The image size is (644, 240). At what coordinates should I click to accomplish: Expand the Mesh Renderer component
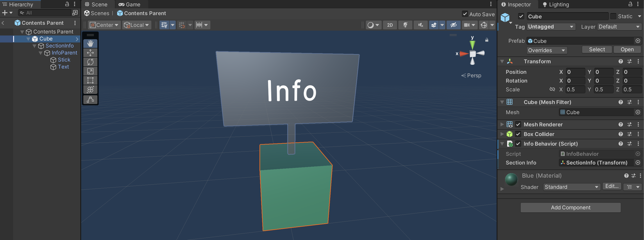click(x=502, y=124)
